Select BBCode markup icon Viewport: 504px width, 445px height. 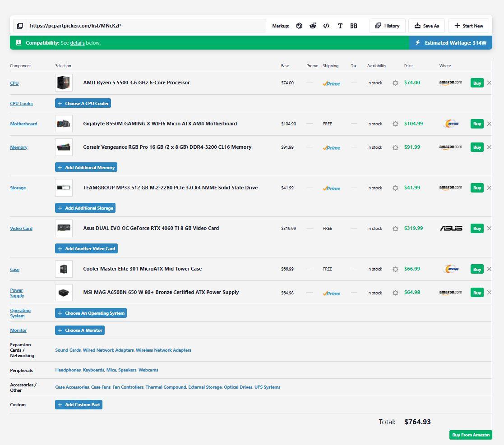pos(354,26)
